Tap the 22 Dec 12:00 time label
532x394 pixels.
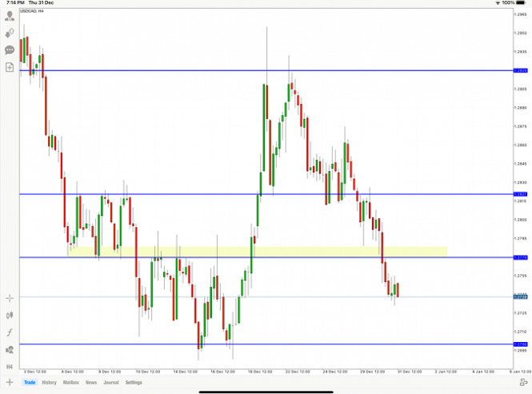point(298,372)
